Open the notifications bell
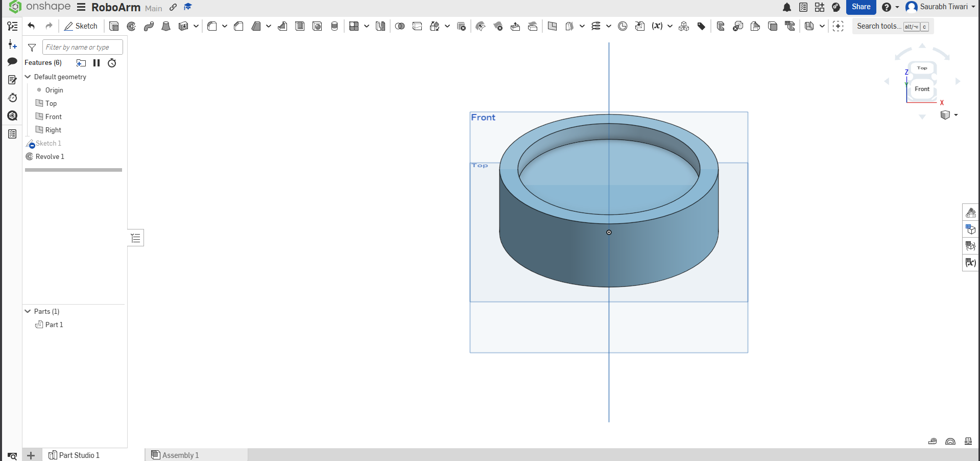Image resolution: width=980 pixels, height=461 pixels. click(x=787, y=7)
